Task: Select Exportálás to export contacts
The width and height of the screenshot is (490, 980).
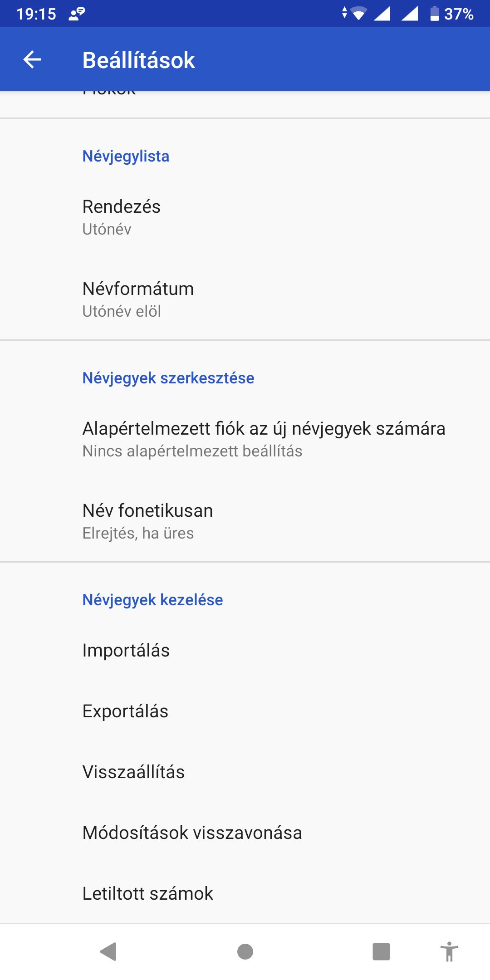Action: 245,711
